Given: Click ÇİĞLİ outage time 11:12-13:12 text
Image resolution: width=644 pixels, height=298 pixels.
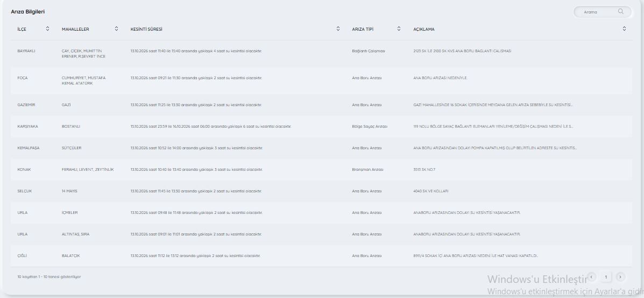Looking at the screenshot, I should (x=195, y=255).
